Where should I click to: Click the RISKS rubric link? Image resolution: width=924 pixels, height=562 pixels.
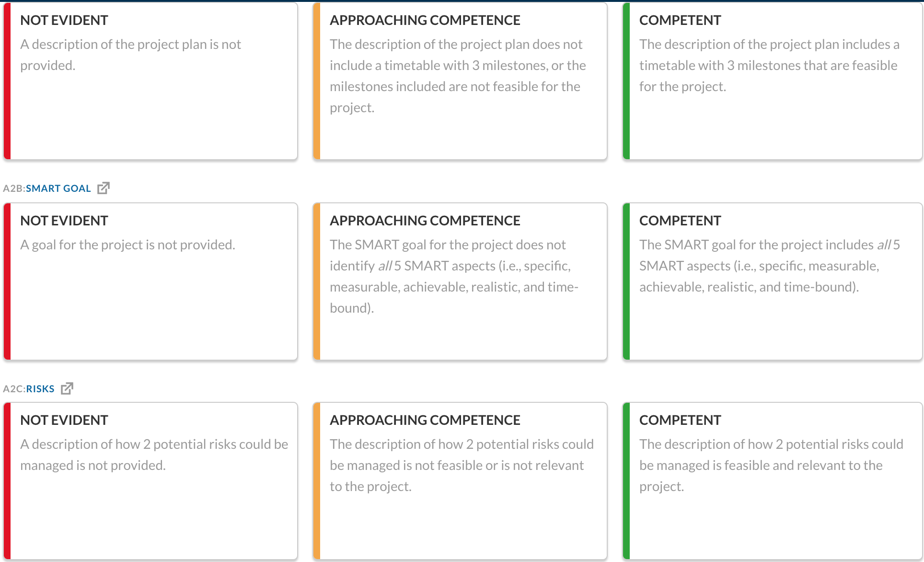40,389
